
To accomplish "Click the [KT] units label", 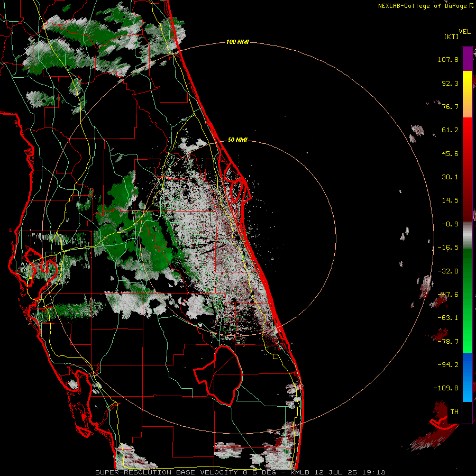I will point(452,36).
